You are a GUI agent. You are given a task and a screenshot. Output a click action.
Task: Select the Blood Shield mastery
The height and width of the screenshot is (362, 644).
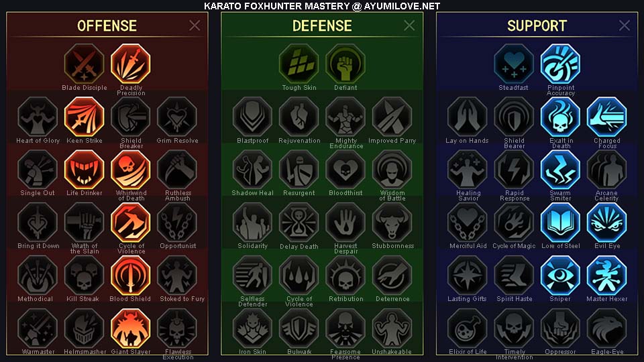click(131, 276)
